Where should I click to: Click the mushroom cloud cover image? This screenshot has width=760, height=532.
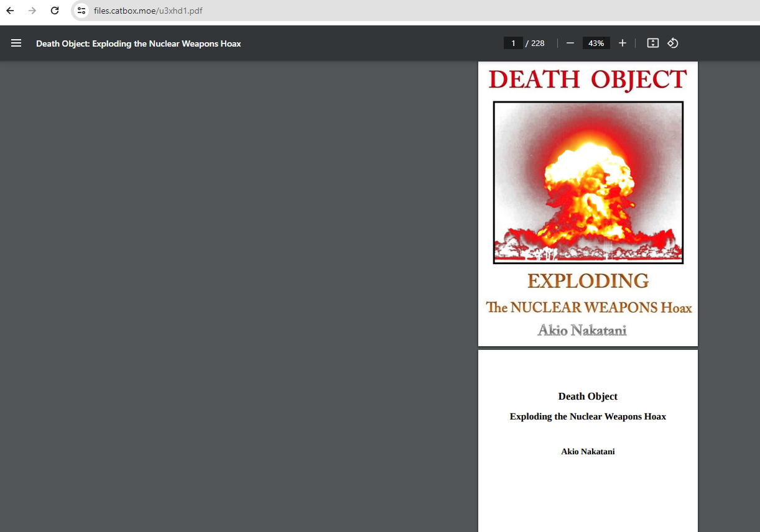[x=588, y=182]
